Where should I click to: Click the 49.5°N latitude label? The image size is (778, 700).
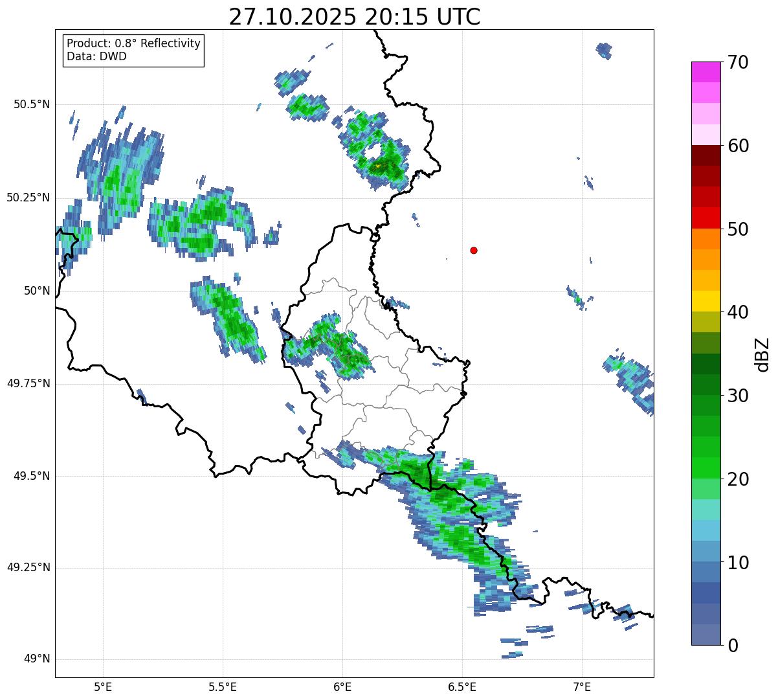click(32, 476)
